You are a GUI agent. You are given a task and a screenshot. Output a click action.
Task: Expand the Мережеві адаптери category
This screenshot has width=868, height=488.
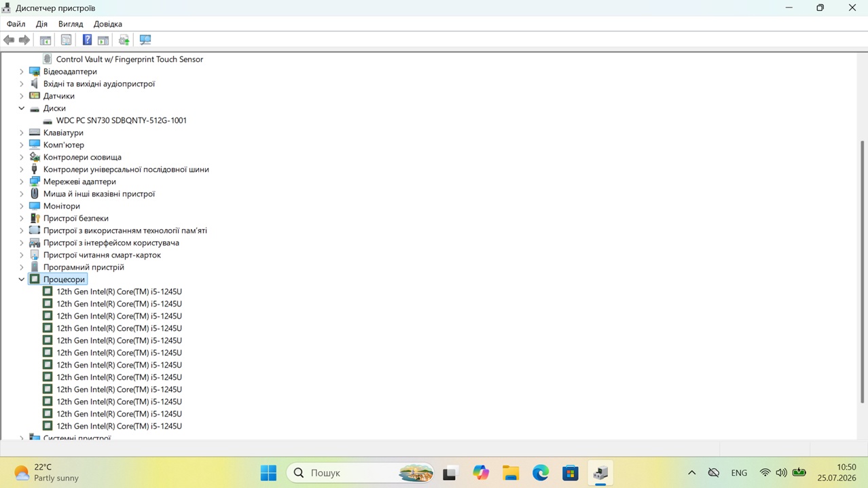tap(21, 181)
